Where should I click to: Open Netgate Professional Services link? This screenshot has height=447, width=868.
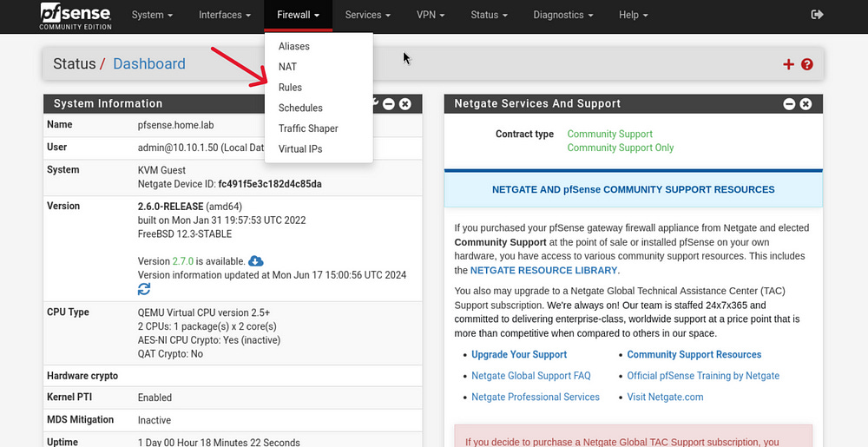536,397
